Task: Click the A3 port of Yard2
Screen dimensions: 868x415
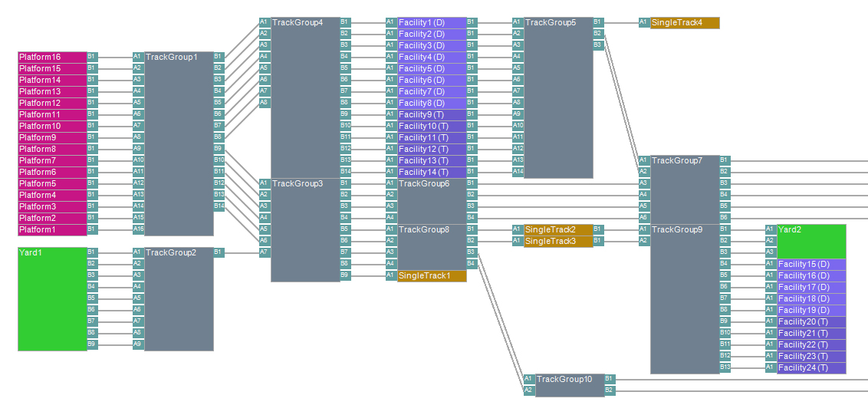Action: click(771, 252)
